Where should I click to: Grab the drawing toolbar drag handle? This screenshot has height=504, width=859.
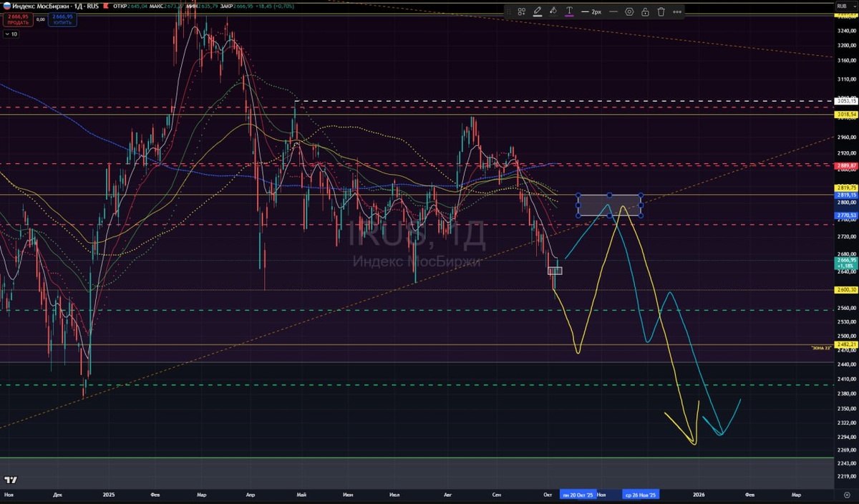(509, 11)
